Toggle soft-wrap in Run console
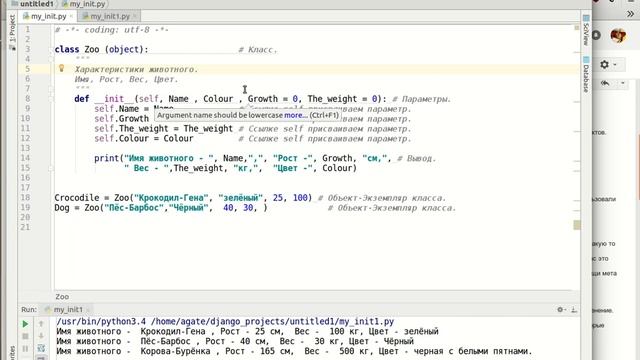Viewport: 640px width, 360px height. (41, 348)
